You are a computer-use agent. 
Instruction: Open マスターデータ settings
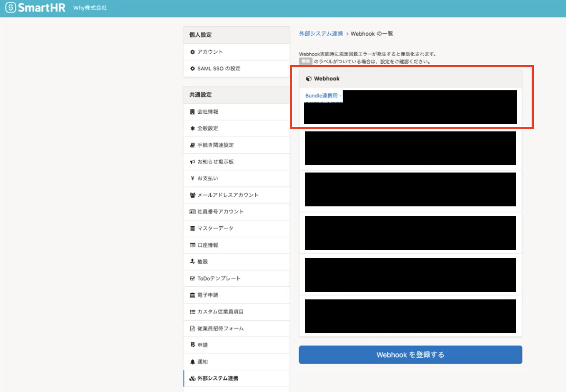(x=236, y=229)
